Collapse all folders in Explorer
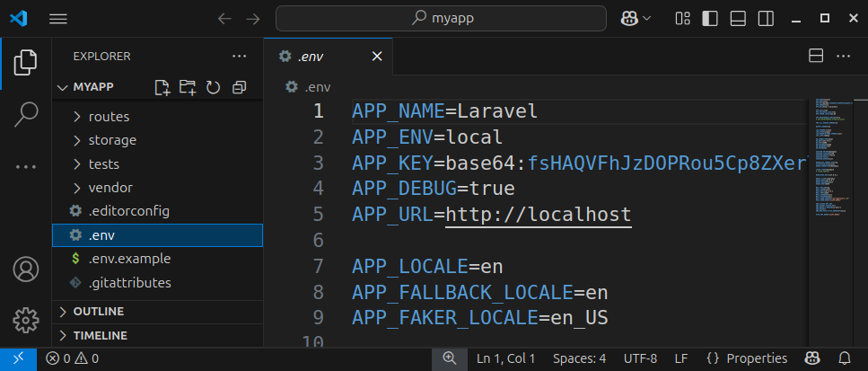Screen dimensions: 868x371 239,87
